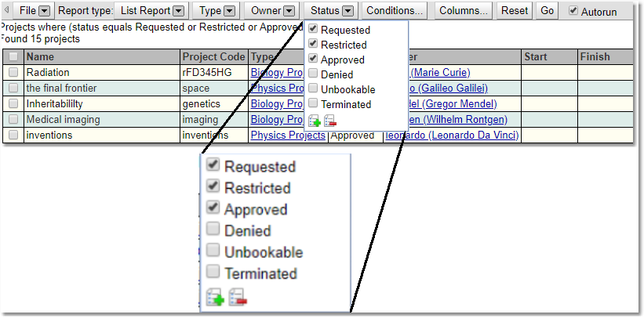This screenshot has height=318, width=644.
Task: Run the report with the Go button
Action: click(x=547, y=11)
